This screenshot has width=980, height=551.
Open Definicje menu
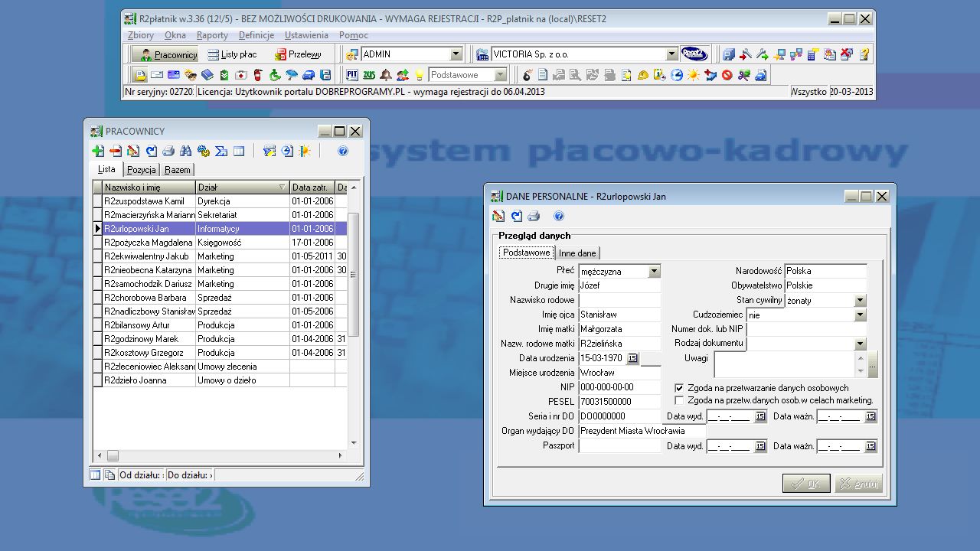tap(256, 35)
